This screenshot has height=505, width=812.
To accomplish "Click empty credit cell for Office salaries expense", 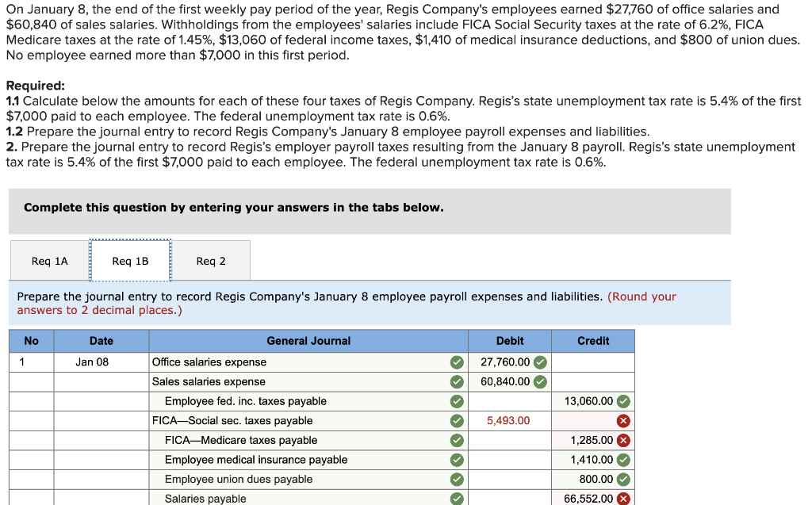I will [x=593, y=362].
